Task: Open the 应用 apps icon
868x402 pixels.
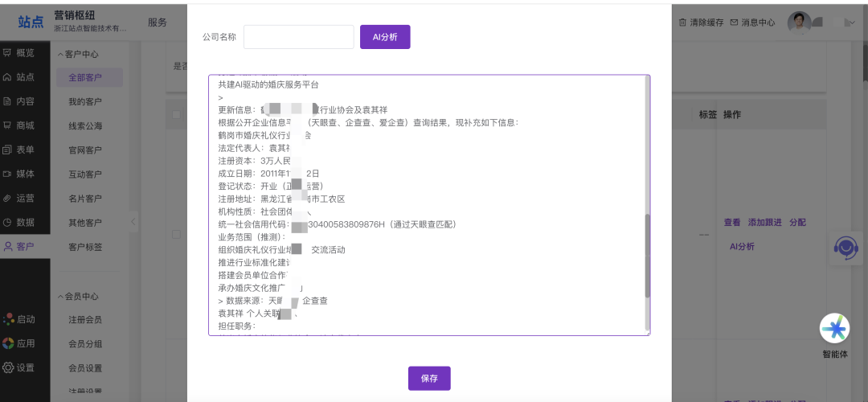Action: point(8,343)
